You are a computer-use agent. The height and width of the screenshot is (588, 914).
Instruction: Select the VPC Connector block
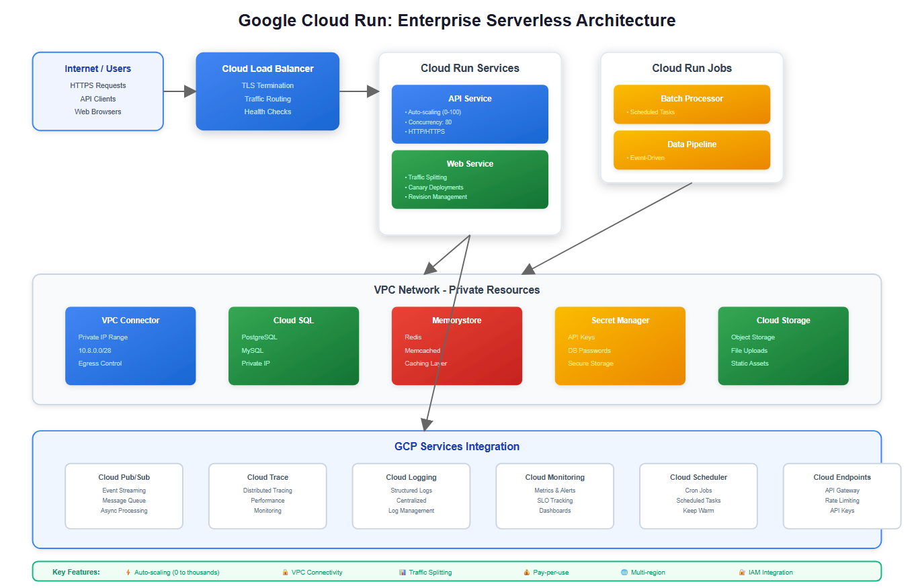(x=130, y=346)
